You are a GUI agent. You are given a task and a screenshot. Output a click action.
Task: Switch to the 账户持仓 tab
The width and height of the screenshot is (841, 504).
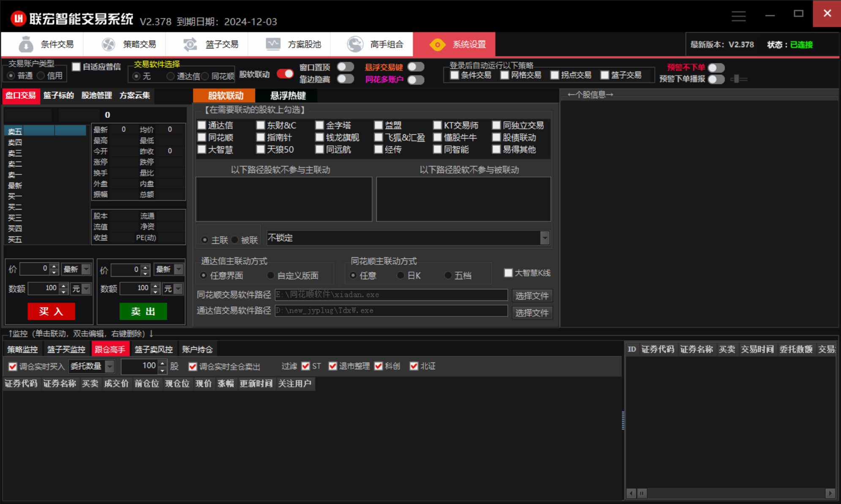(x=197, y=349)
